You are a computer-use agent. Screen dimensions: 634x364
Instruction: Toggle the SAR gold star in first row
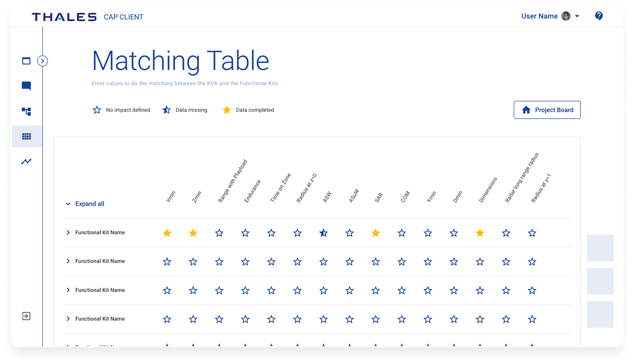pos(375,233)
